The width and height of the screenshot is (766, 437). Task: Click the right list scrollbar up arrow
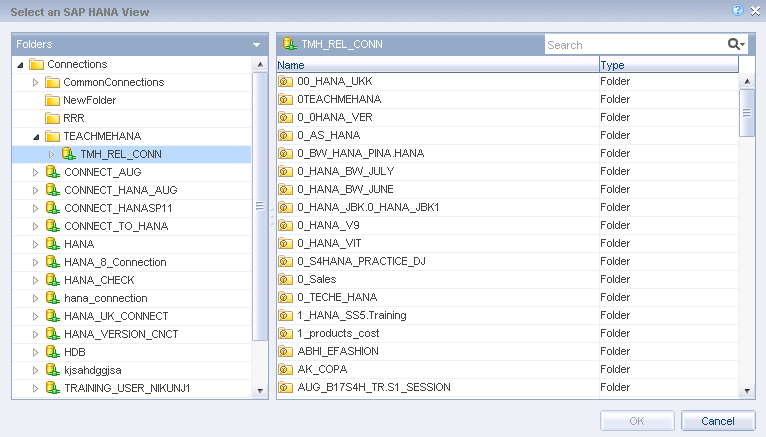pyautogui.click(x=747, y=81)
